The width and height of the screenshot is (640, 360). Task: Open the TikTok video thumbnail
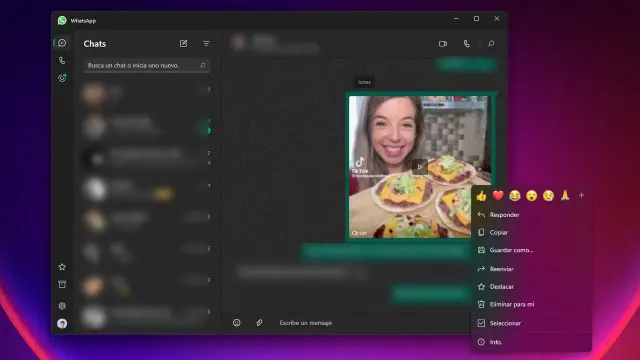(420, 167)
